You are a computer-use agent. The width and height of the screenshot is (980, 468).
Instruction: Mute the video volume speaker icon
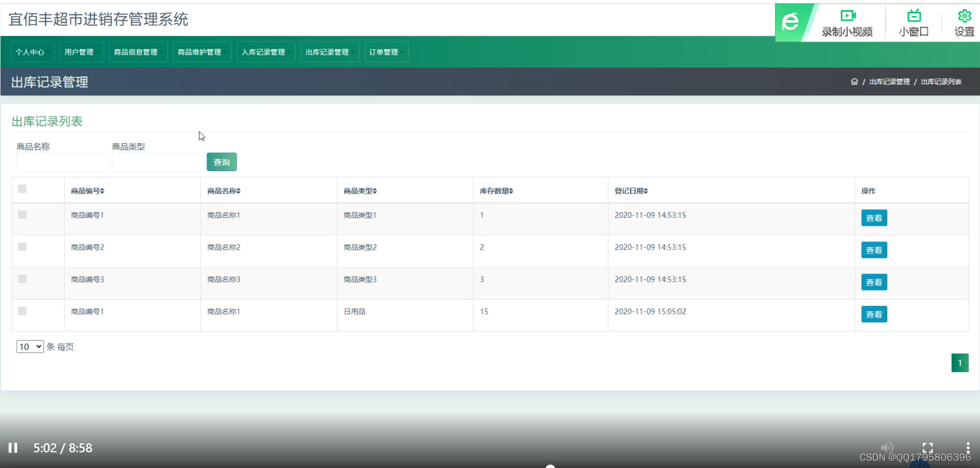click(887, 447)
